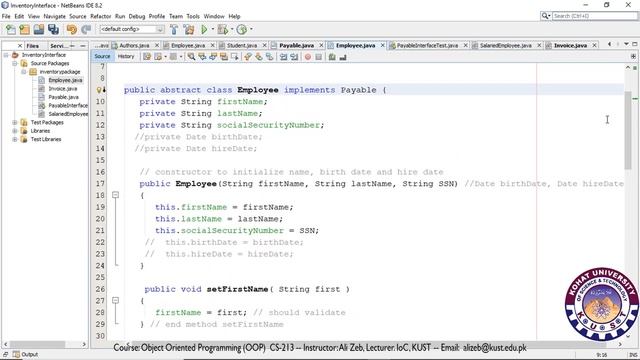Expand the Libraries node
The width and height of the screenshot is (640, 360).
coord(15,131)
